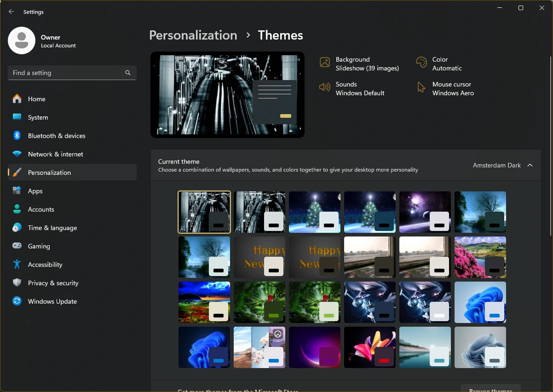Select the Christmas tree light theme
The height and width of the screenshot is (392, 553).
pos(315,212)
